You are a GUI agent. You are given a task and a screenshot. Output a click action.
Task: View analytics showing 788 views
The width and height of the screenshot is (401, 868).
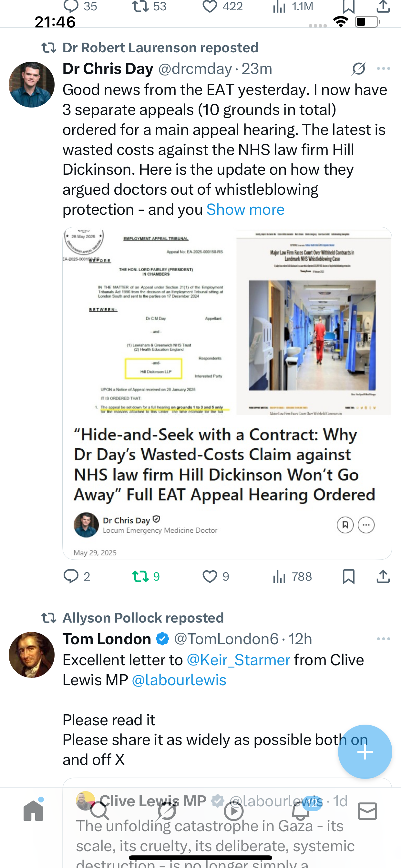tap(292, 576)
